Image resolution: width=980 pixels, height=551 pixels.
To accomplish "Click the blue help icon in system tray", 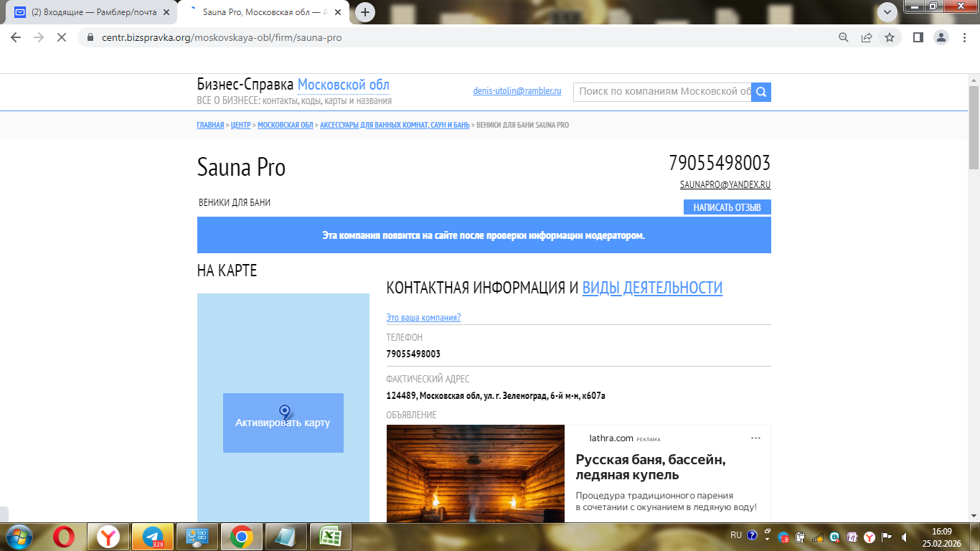I will tap(752, 535).
